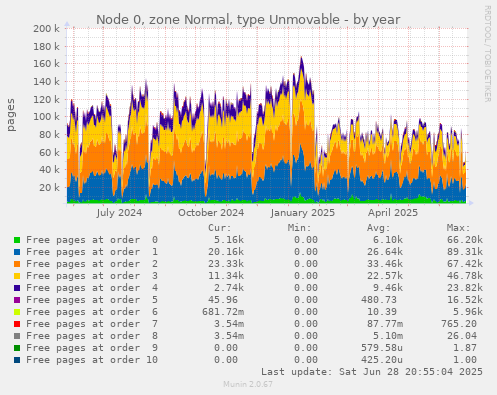Click 'Free pages at order 0' label

point(92,240)
